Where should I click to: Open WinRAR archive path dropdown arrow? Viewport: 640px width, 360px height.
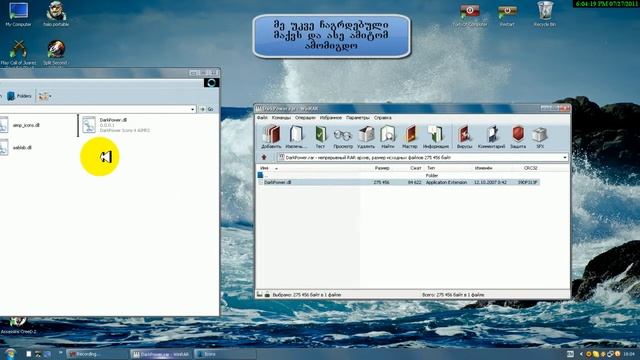tap(565, 158)
